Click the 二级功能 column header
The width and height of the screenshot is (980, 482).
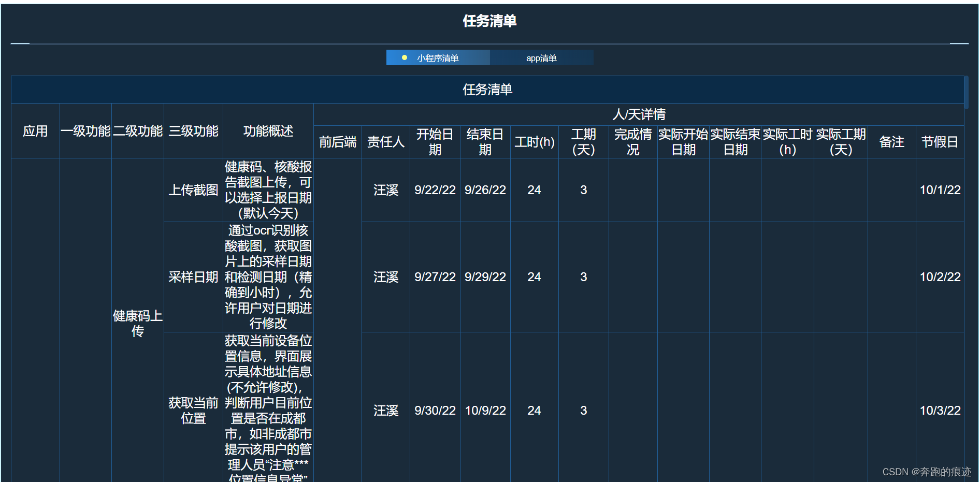point(138,131)
